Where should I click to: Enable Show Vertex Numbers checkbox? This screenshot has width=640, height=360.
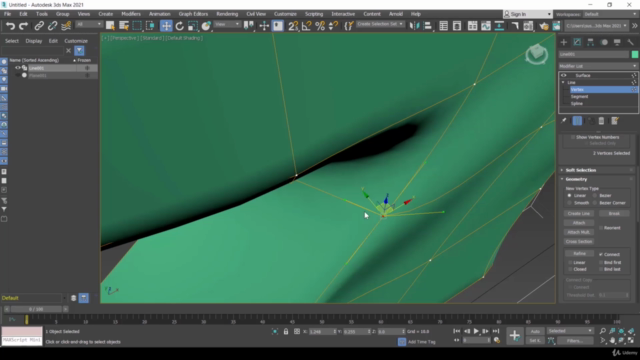coord(573,137)
